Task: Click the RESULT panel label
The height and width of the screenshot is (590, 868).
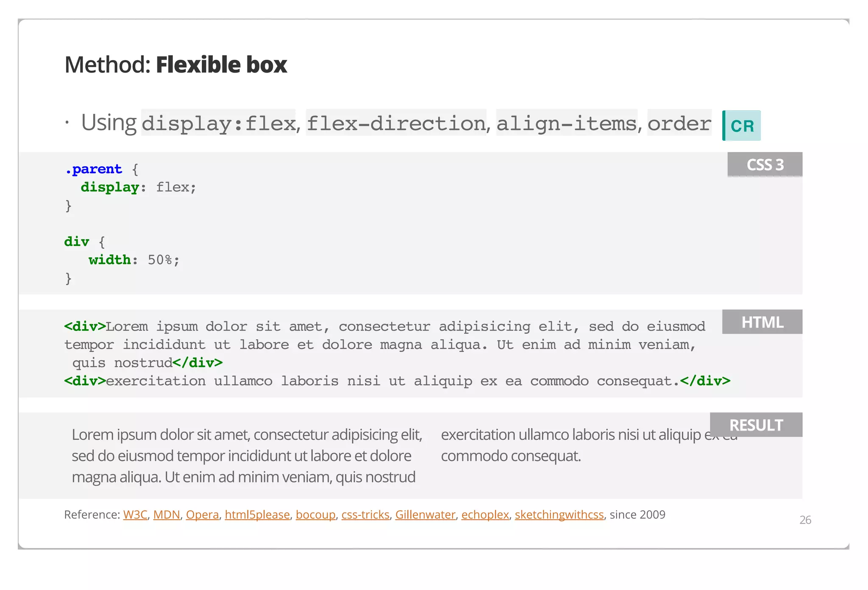Action: 756,425
